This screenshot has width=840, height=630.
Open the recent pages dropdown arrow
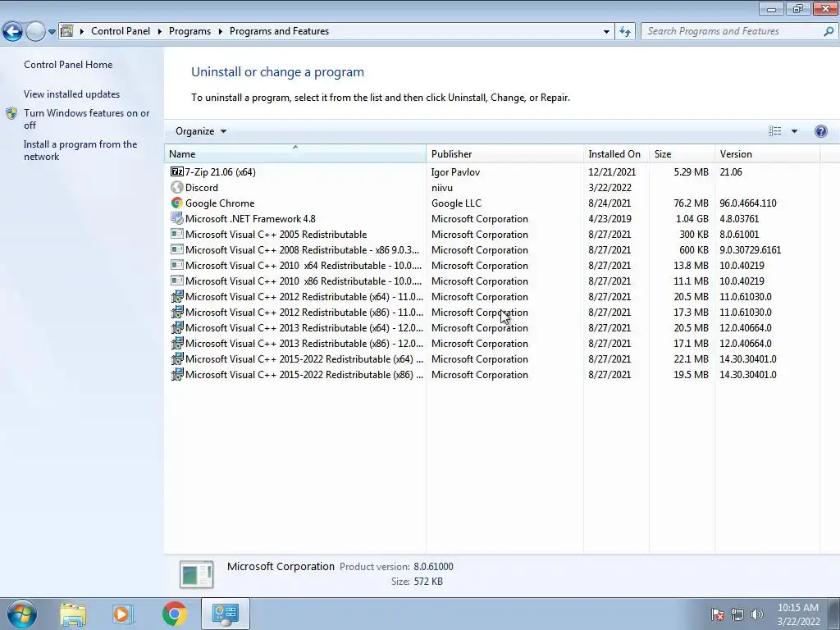(x=52, y=32)
